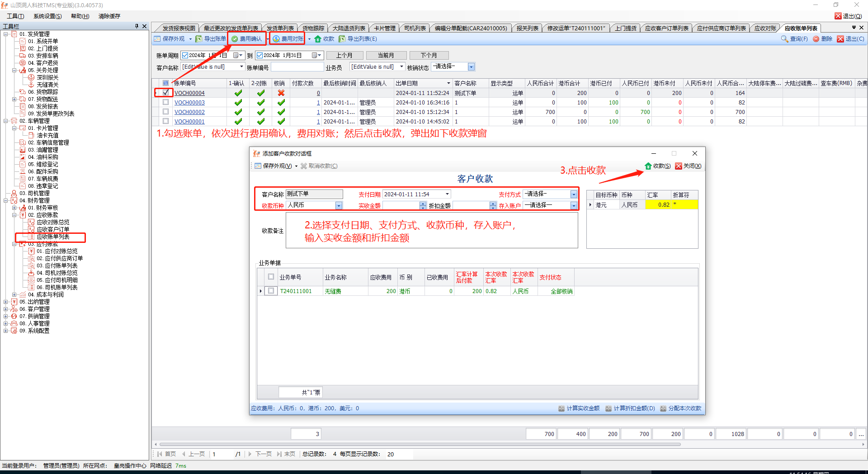Open the 收款币种 dropdown
This screenshot has height=474, width=868.
pyautogui.click(x=339, y=206)
